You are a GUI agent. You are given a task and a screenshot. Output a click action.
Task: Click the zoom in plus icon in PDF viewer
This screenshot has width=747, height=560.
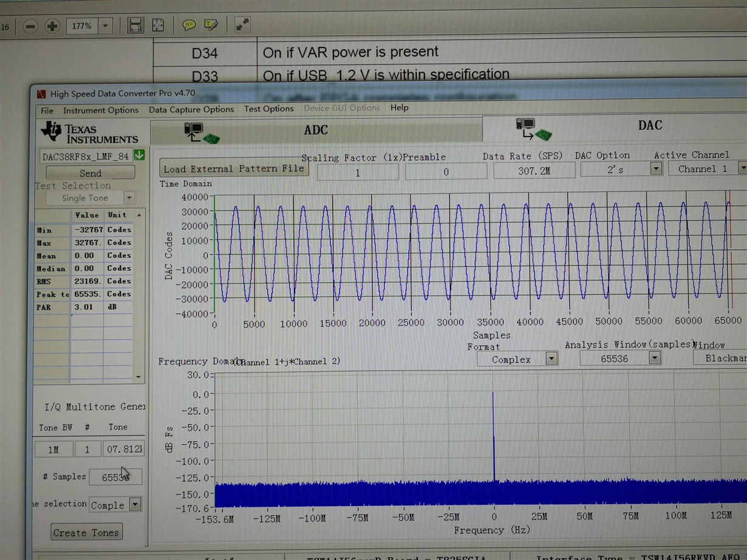[52, 26]
